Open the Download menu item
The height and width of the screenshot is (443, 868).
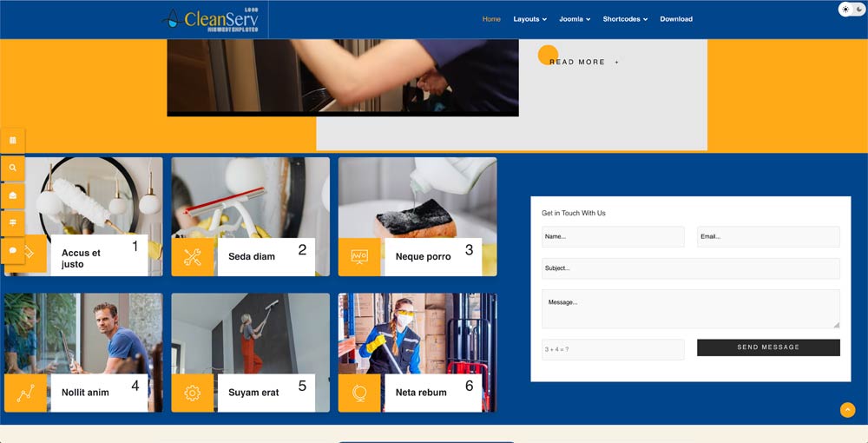[676, 19]
